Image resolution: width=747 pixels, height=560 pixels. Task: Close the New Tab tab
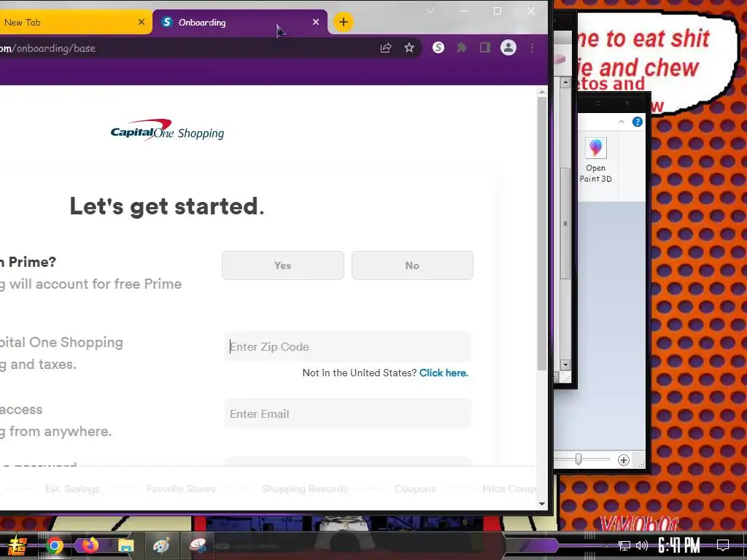pos(141,22)
